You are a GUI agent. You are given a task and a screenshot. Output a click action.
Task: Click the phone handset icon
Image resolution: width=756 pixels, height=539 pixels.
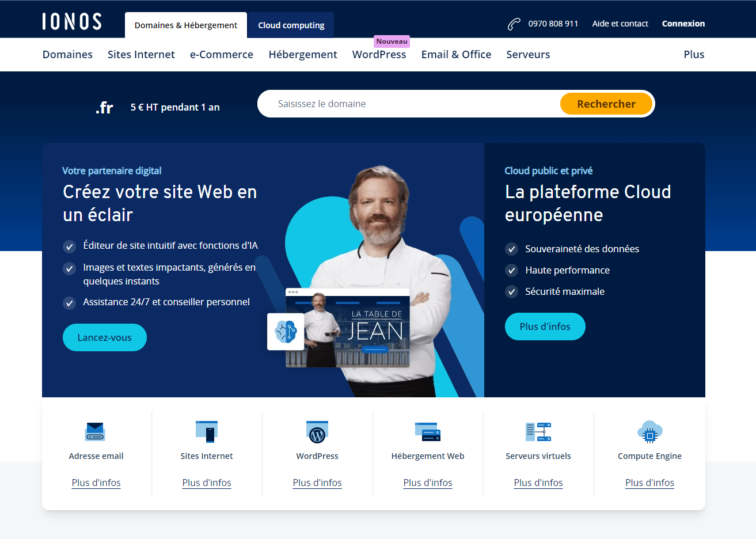(514, 24)
